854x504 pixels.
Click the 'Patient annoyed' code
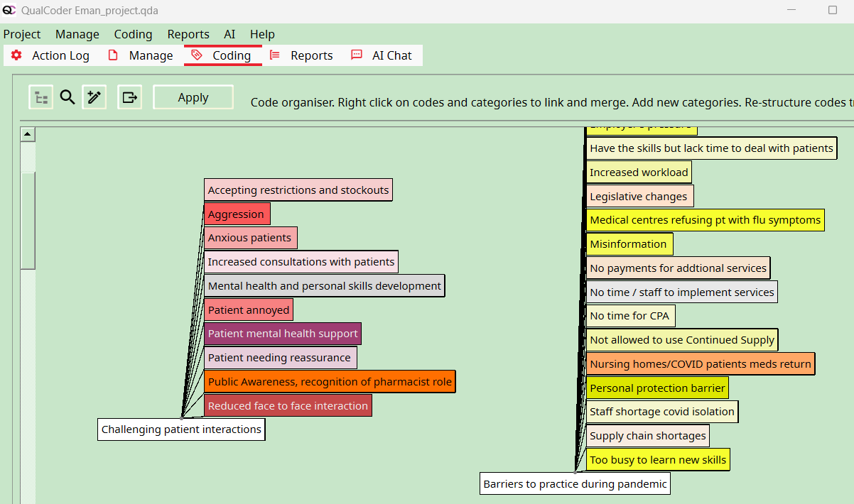pyautogui.click(x=249, y=310)
